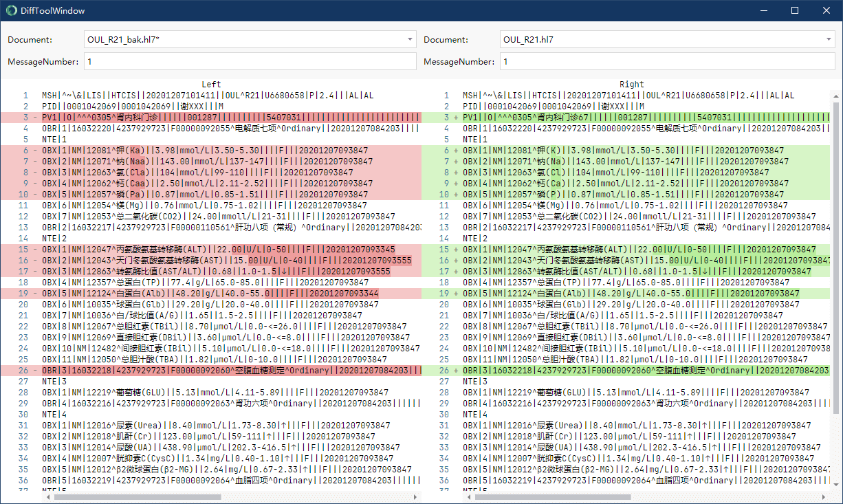Click the MSH header line in left pane
The height and width of the screenshot is (504, 843).
206,96
